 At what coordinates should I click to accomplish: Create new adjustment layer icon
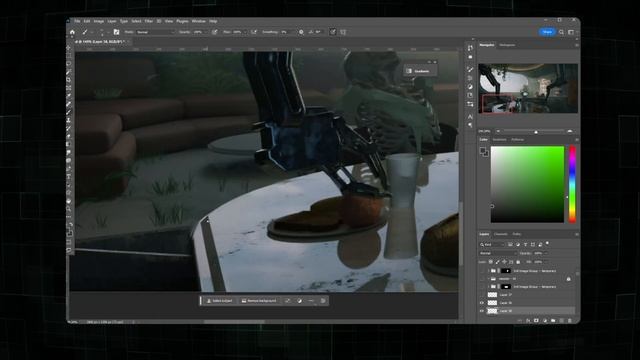[545, 321]
